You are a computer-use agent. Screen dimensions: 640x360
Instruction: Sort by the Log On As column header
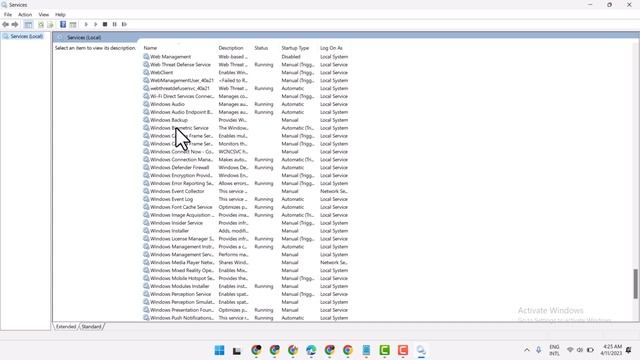(x=331, y=48)
